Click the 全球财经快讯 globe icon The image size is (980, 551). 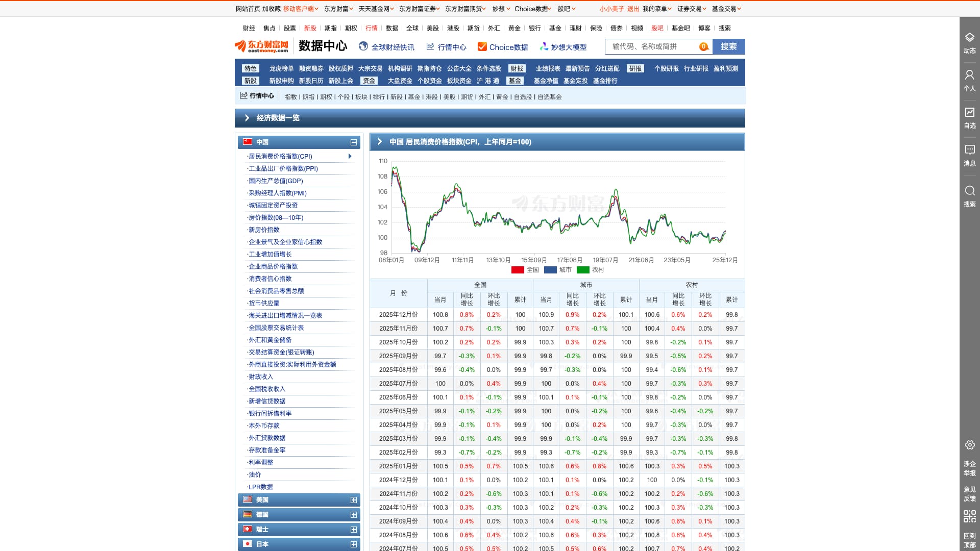click(x=363, y=46)
